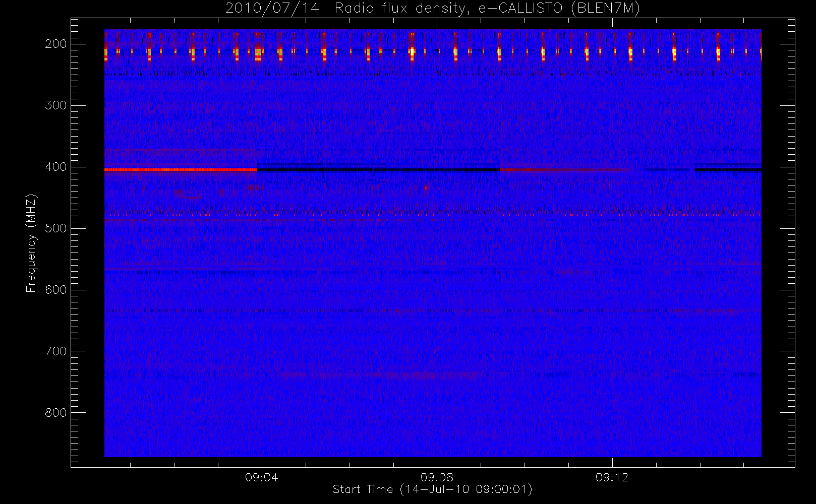This screenshot has height=504, width=816.
Task: Click the 400 frequency tick label
Action: [x=56, y=167]
